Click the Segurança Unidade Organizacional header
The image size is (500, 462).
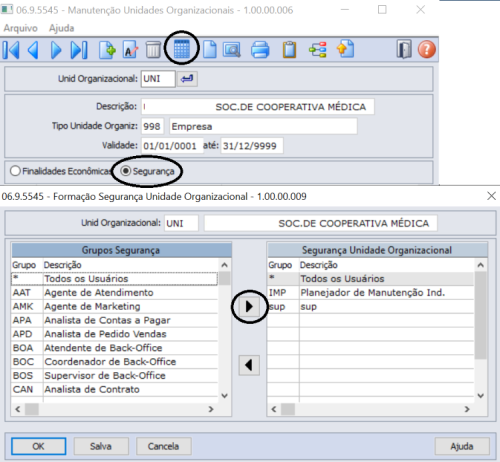click(377, 250)
